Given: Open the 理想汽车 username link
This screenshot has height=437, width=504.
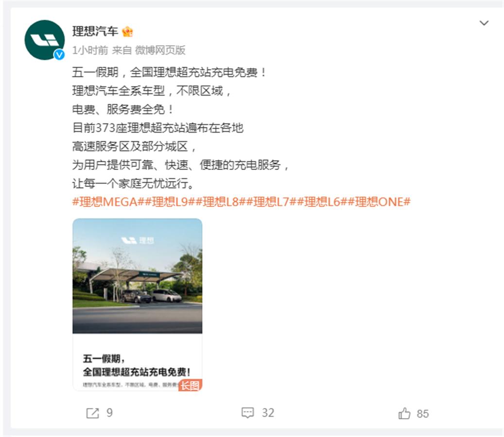Looking at the screenshot, I should [x=95, y=32].
